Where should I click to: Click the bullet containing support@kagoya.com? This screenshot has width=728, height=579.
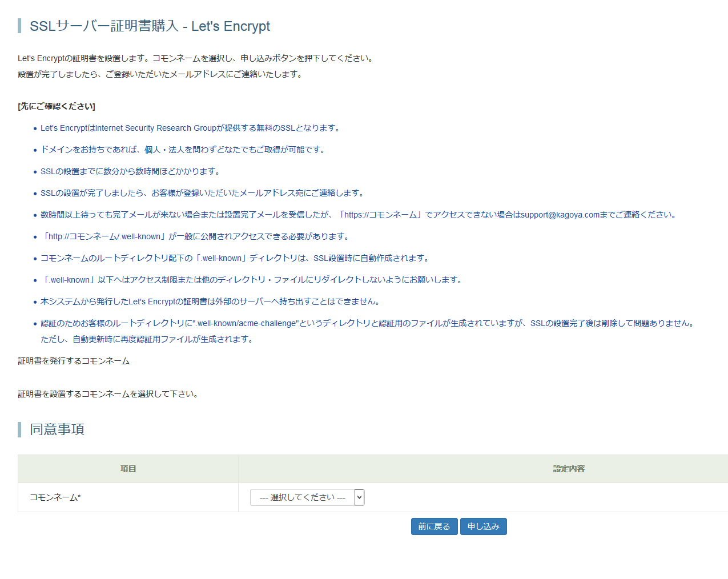pos(359,215)
